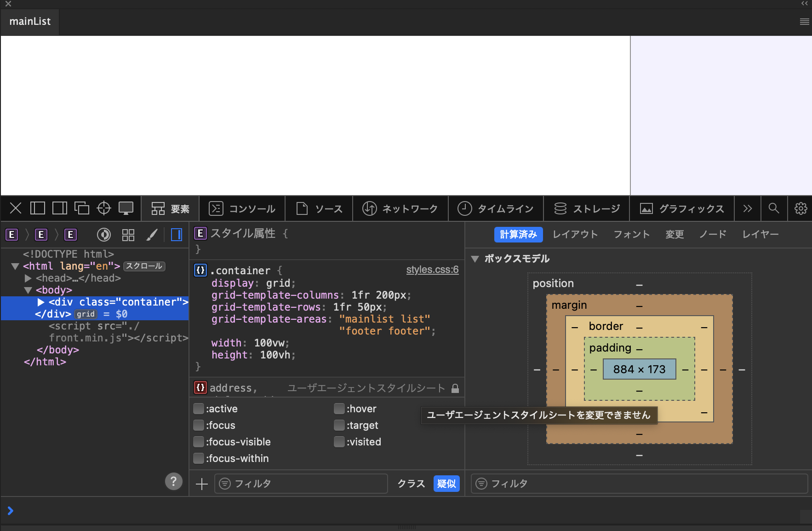
Task: Enable :hover pseudo-class checkbox
Action: (339, 409)
